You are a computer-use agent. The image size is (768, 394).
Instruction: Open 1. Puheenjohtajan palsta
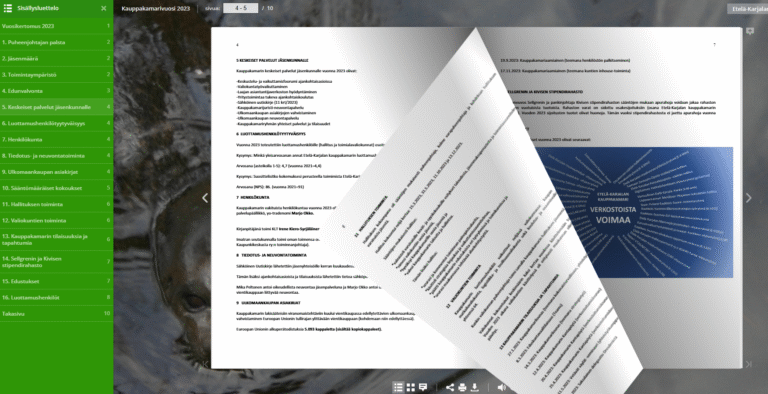(57, 42)
